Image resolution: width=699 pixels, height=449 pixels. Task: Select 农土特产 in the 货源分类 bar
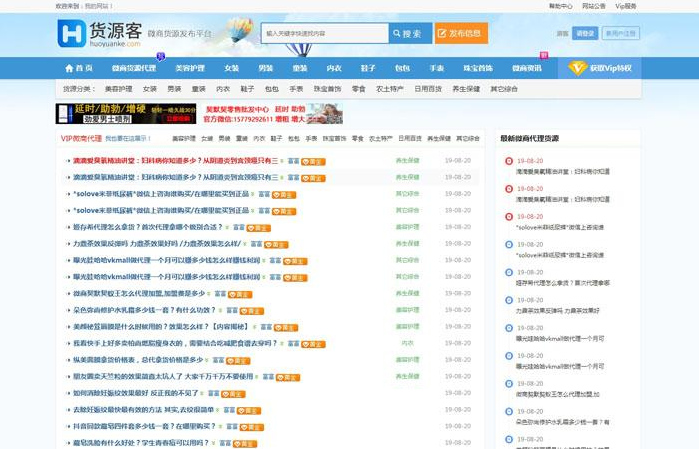(x=390, y=89)
